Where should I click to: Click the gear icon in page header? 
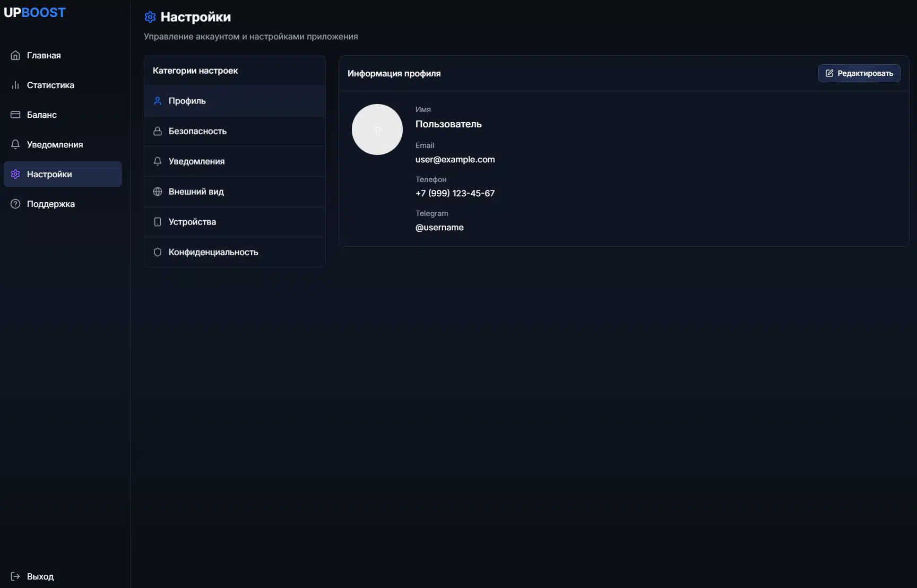click(150, 17)
